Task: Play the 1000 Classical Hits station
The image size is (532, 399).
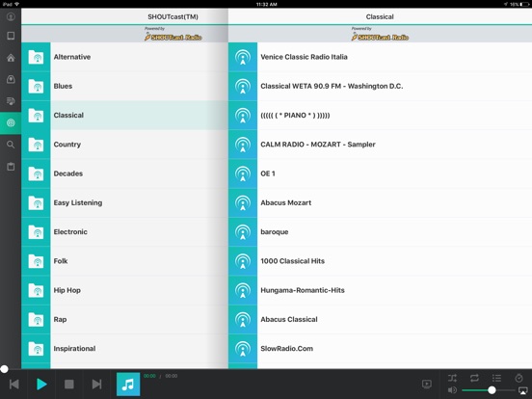Action: [x=380, y=261]
